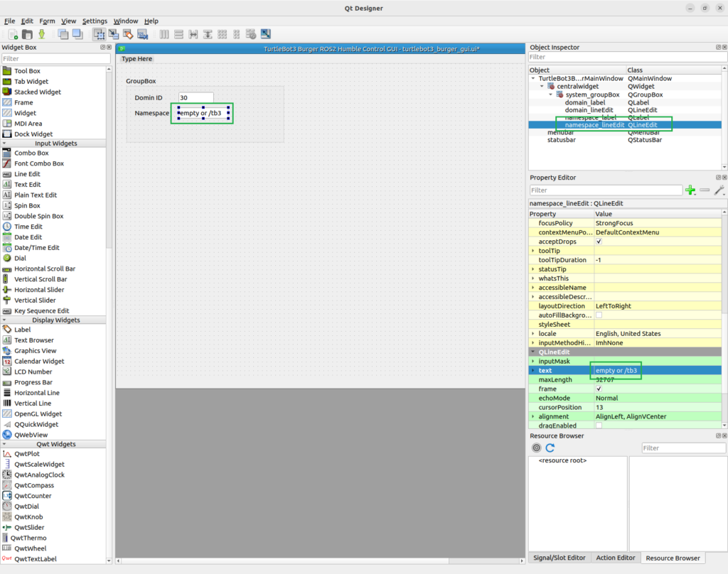The width and height of the screenshot is (728, 574).
Task: Toggle the frame property checkbox
Action: [x=599, y=389]
